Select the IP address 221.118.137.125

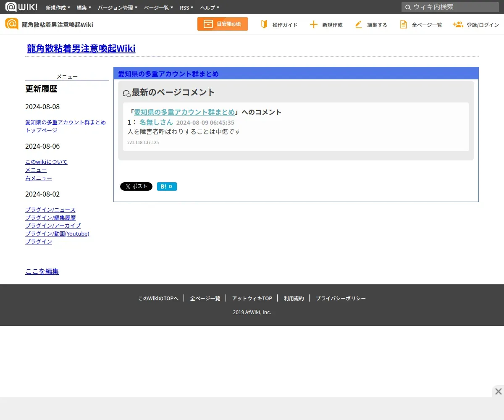[x=143, y=142]
